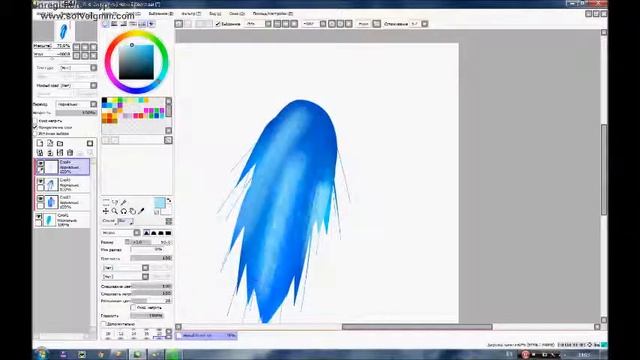The height and width of the screenshot is (360, 640).
Task: Click the canvas vertical scrollbar
Action: pos(604,169)
